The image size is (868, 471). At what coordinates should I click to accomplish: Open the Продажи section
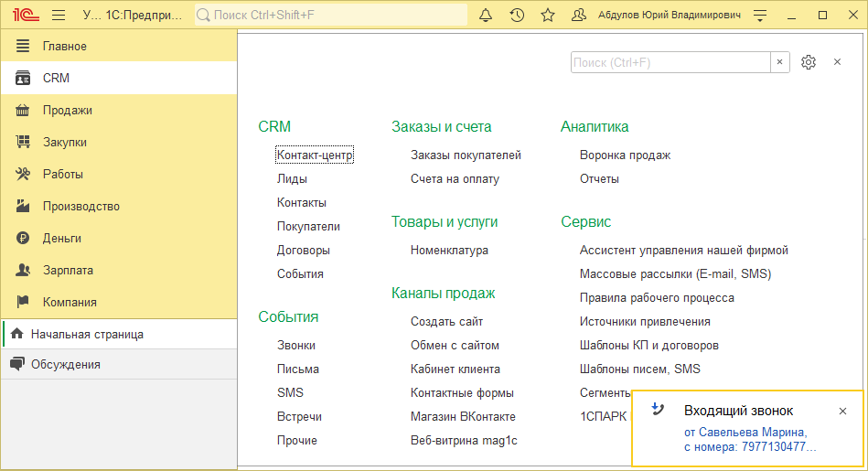119,110
